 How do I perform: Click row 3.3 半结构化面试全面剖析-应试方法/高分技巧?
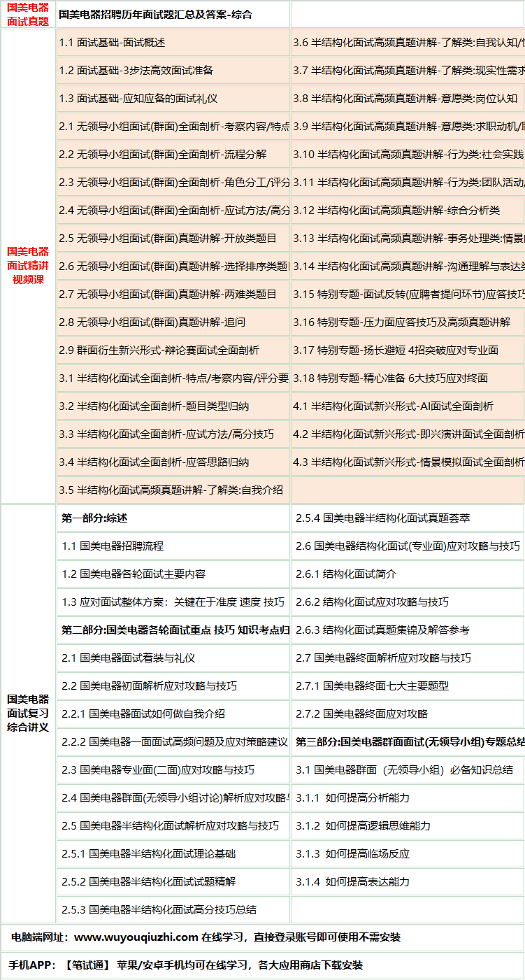[173, 434]
